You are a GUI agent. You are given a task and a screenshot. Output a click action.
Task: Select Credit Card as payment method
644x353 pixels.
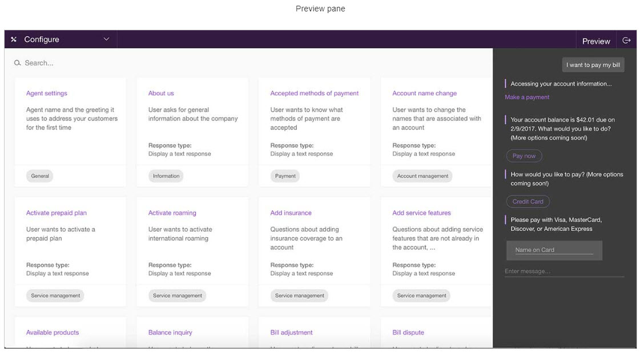528,201
